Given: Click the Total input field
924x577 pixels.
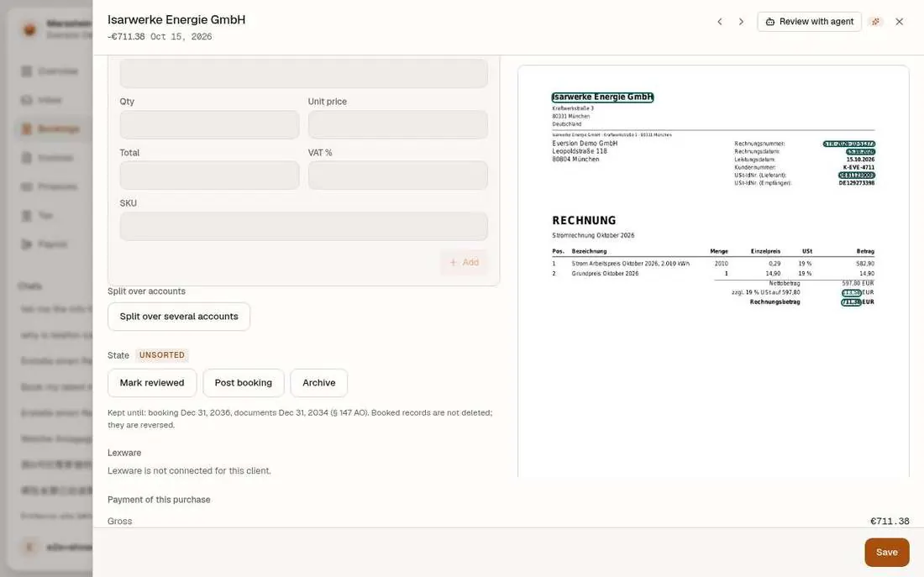Looking at the screenshot, I should tap(209, 175).
